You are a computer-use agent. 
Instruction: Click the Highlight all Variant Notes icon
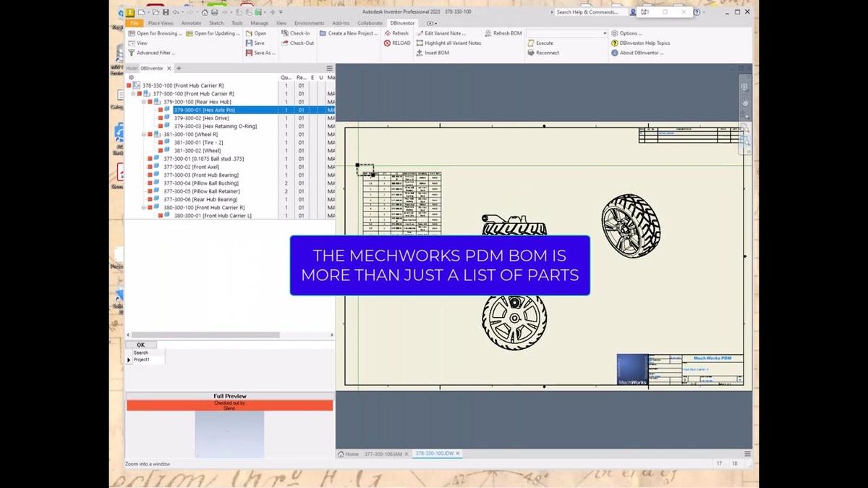pyautogui.click(x=420, y=43)
